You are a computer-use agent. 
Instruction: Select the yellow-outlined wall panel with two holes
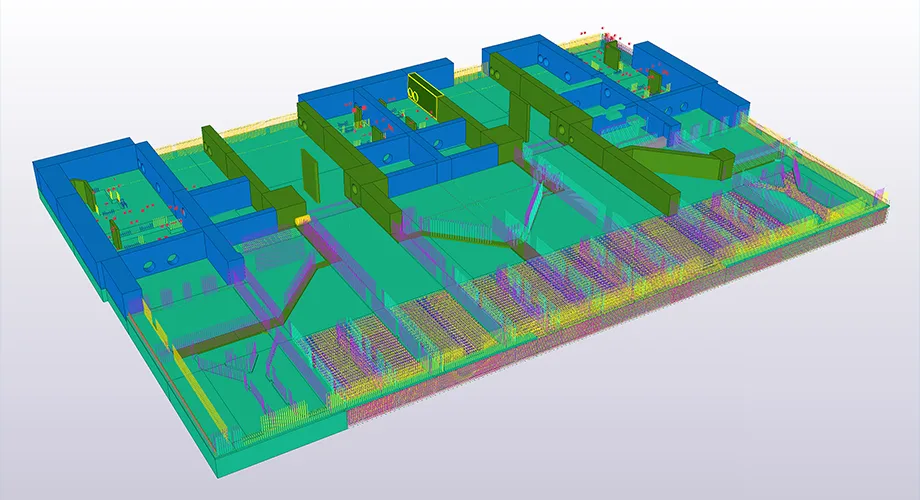[427, 97]
